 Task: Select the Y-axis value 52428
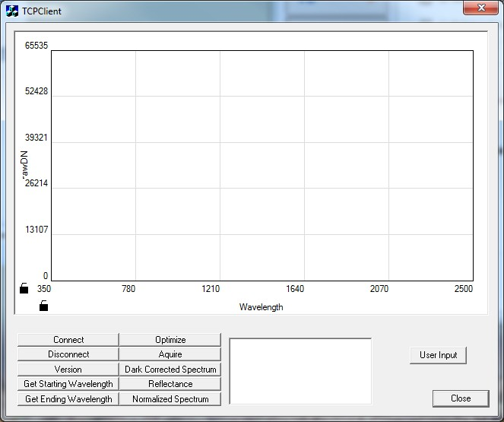tap(36, 91)
